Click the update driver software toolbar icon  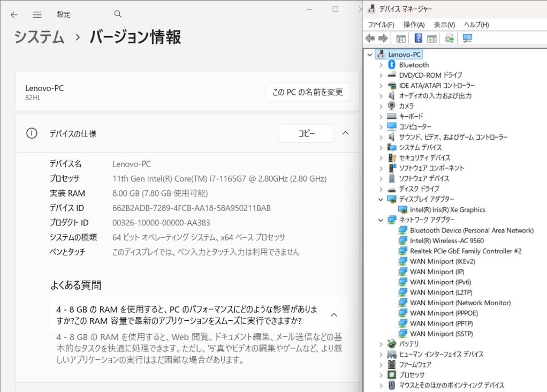coord(449,38)
